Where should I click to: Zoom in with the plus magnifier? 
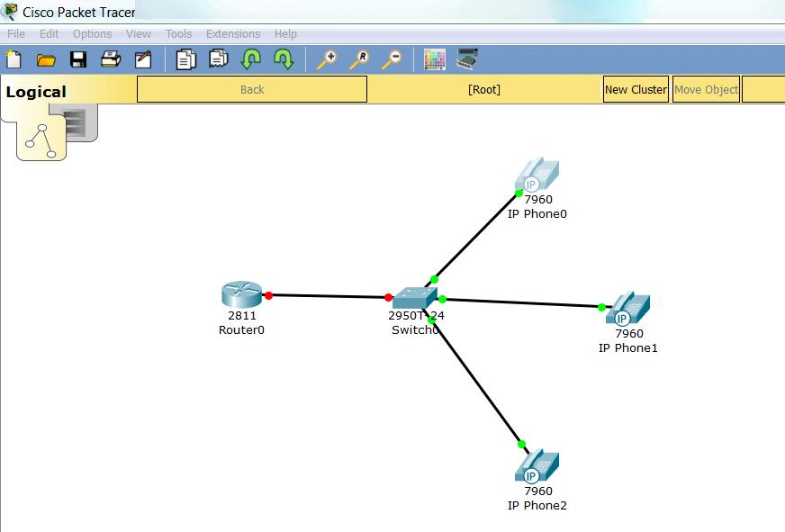click(327, 60)
